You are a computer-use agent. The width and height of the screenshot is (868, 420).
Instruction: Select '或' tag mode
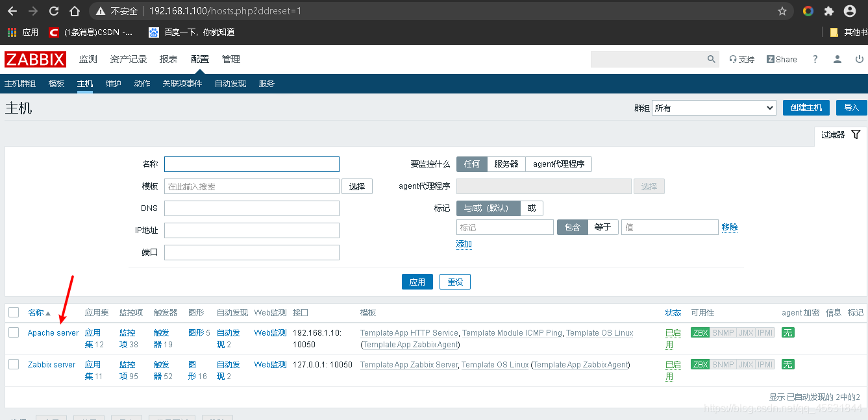[532, 208]
